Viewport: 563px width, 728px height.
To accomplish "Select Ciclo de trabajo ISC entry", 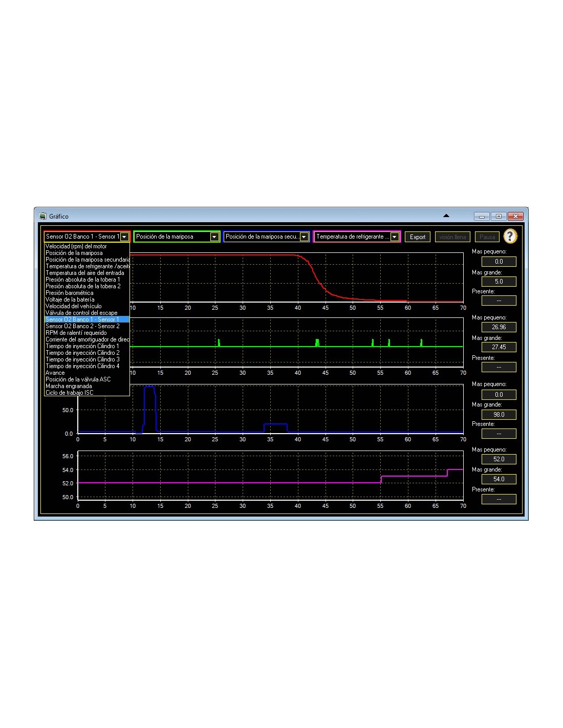I will click(69, 393).
